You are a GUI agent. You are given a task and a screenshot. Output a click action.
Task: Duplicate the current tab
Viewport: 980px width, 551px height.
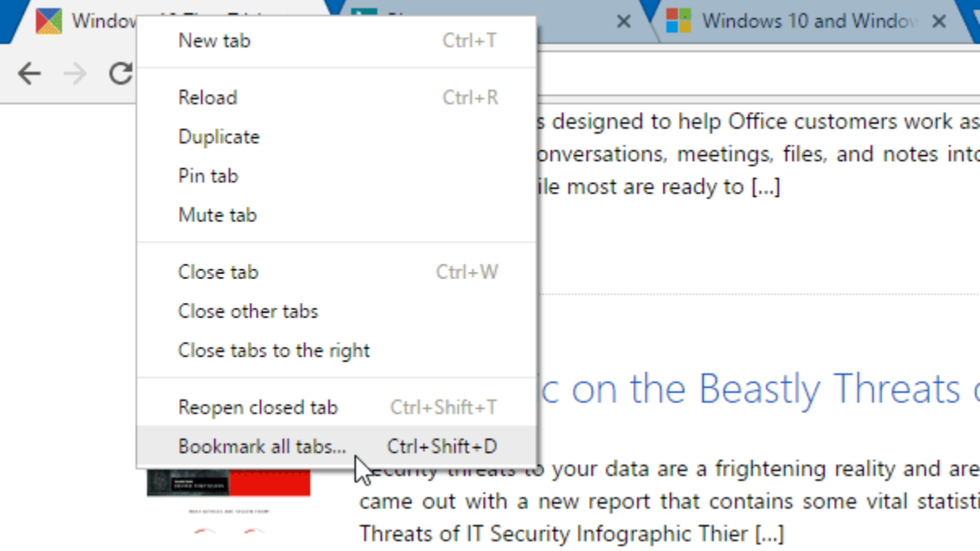[x=218, y=136]
